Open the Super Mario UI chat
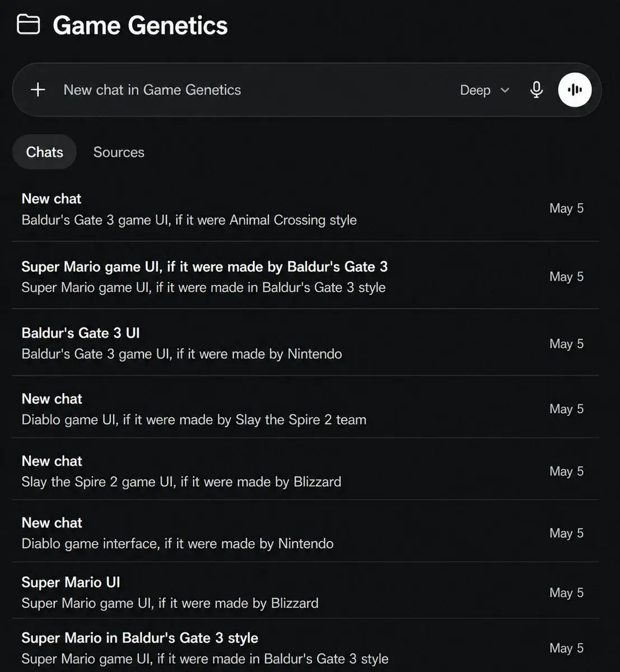The image size is (620, 672). point(305,591)
